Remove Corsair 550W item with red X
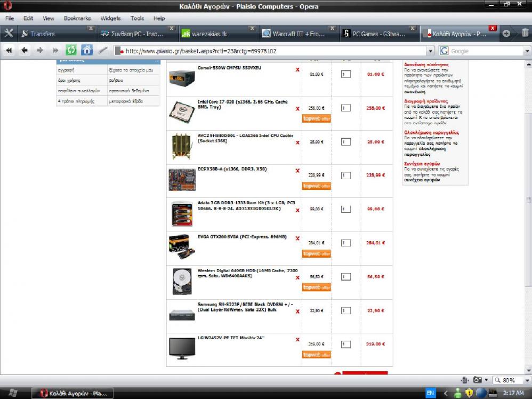 [x=297, y=70]
